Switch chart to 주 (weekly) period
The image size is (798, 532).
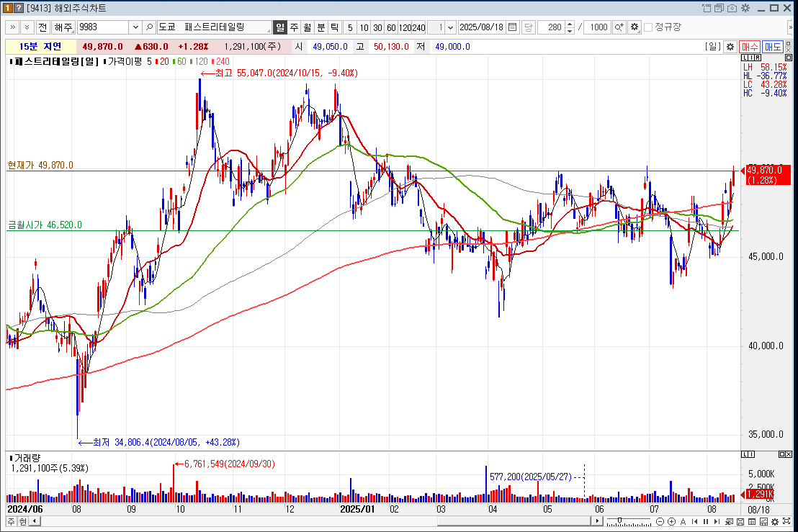pos(294,27)
